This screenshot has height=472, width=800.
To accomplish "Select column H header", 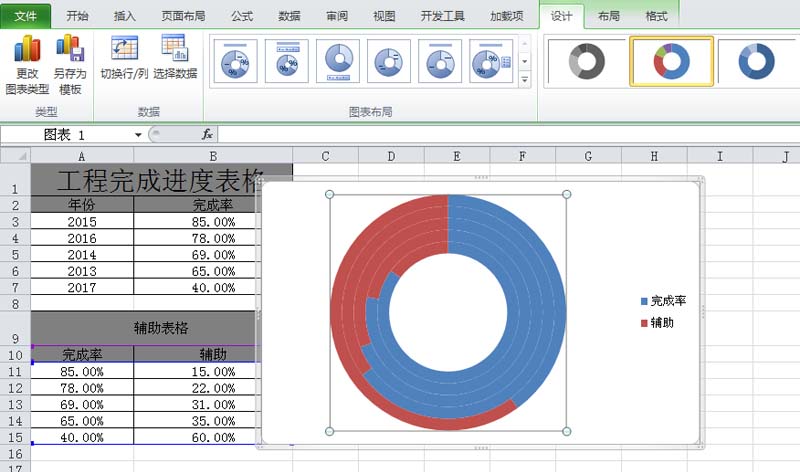I will pyautogui.click(x=654, y=156).
